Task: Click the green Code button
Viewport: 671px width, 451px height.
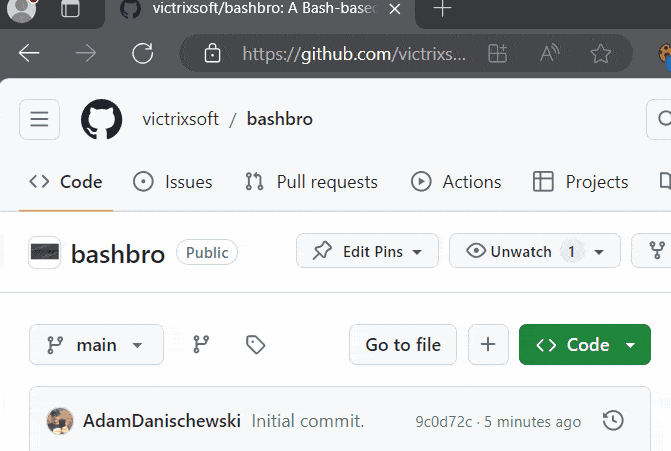Action: point(585,345)
